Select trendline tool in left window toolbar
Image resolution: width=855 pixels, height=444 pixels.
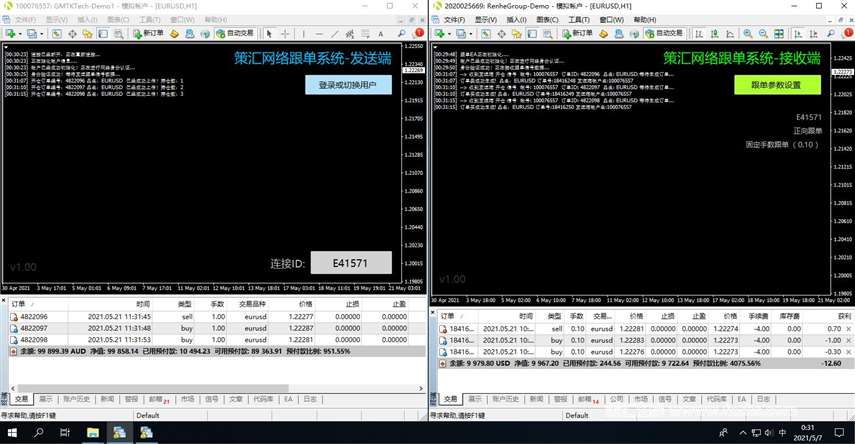pyautogui.click(x=335, y=34)
